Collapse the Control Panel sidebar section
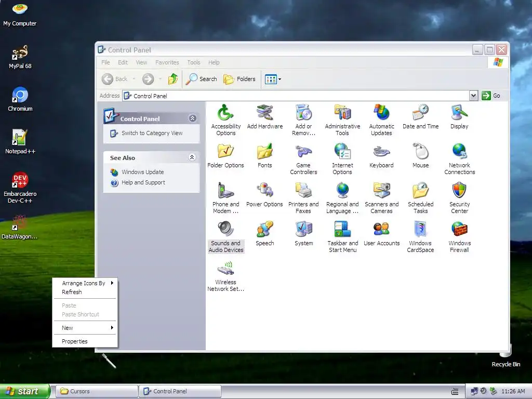Image resolution: width=532 pixels, height=399 pixels. click(192, 118)
